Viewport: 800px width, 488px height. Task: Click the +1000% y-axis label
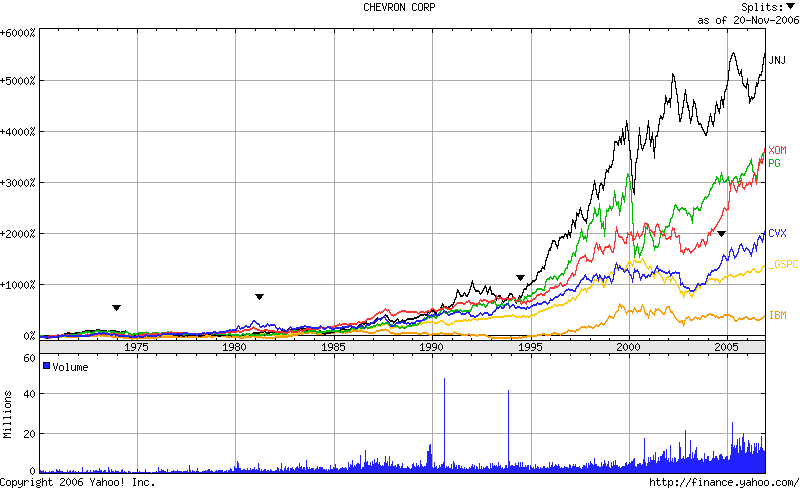(x=18, y=285)
